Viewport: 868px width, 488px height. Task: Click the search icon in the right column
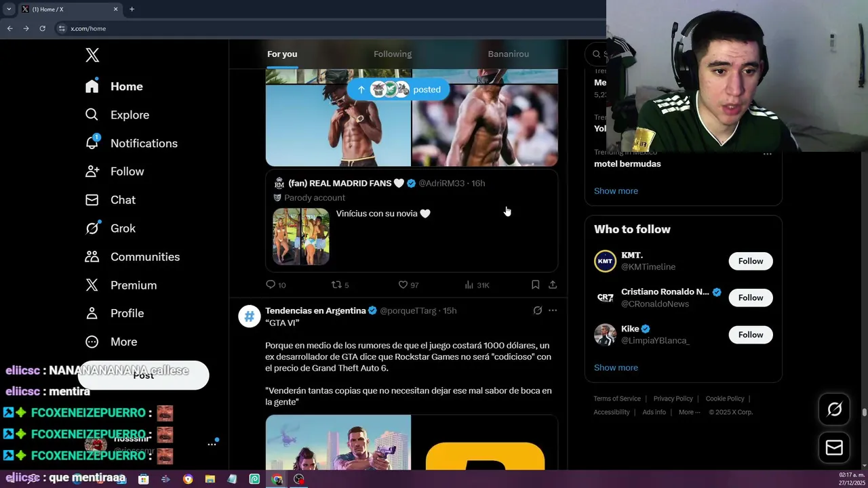click(x=597, y=54)
